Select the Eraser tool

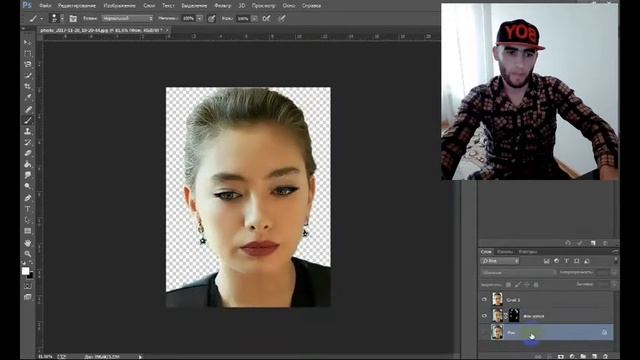tap(28, 153)
